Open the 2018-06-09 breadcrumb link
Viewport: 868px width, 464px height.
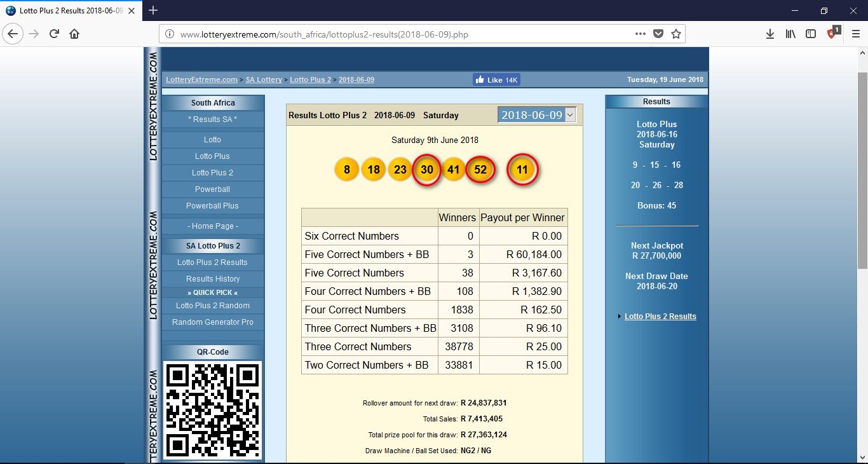point(356,79)
